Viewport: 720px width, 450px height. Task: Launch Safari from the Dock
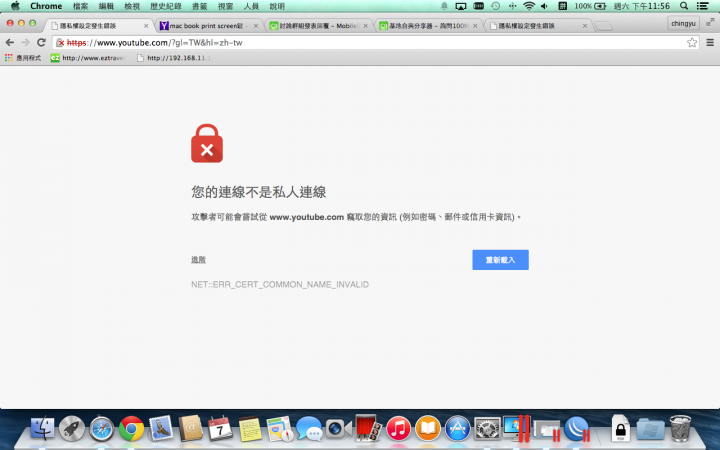[x=101, y=429]
